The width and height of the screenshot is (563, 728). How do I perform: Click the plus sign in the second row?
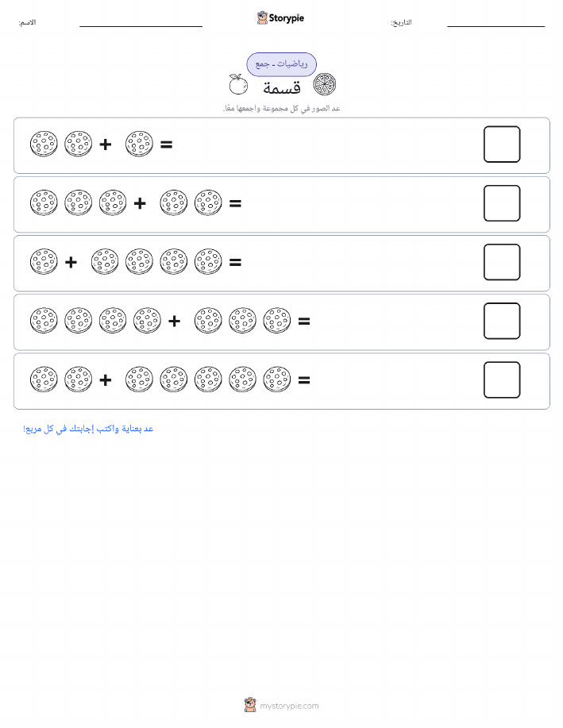click(x=140, y=203)
